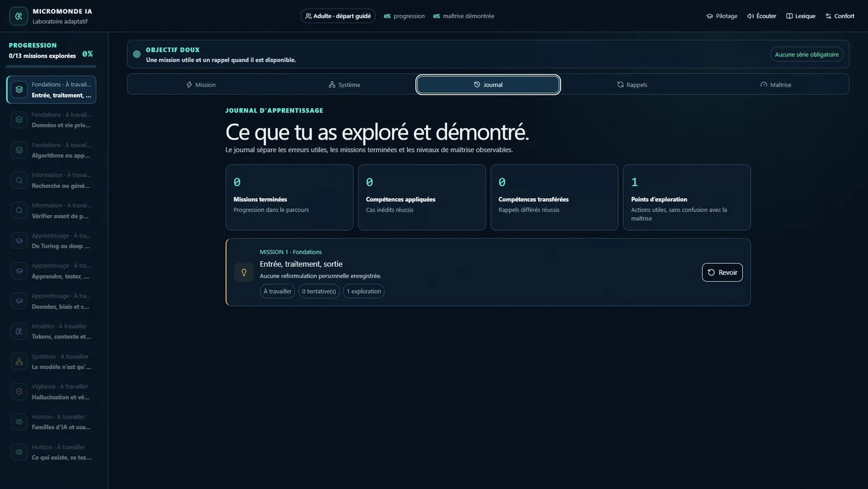
Task: Open the Lexique glossary
Action: 800,16
